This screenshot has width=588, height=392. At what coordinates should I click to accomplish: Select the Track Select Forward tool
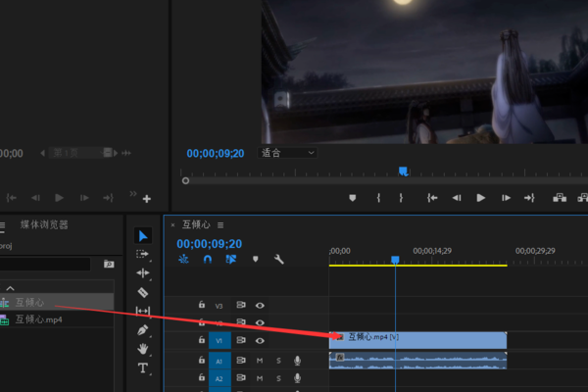tap(143, 254)
